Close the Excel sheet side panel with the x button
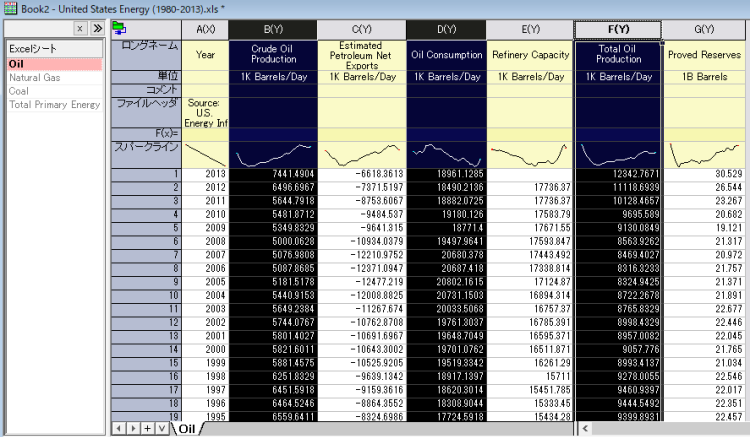 [x=80, y=29]
